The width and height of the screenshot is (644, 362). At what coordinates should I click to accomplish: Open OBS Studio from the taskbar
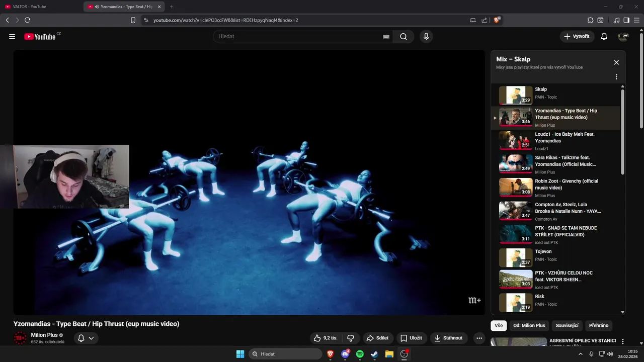click(x=404, y=354)
